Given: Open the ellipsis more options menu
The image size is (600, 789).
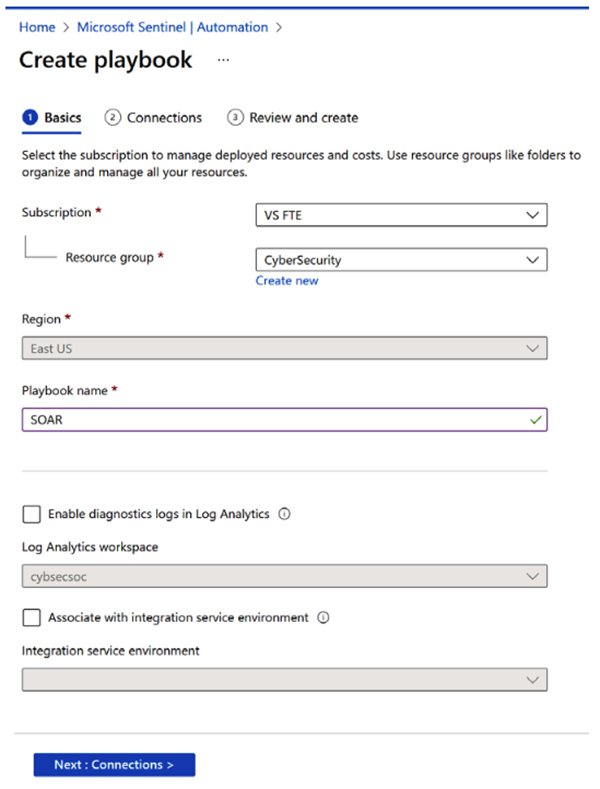Looking at the screenshot, I should coord(223,60).
